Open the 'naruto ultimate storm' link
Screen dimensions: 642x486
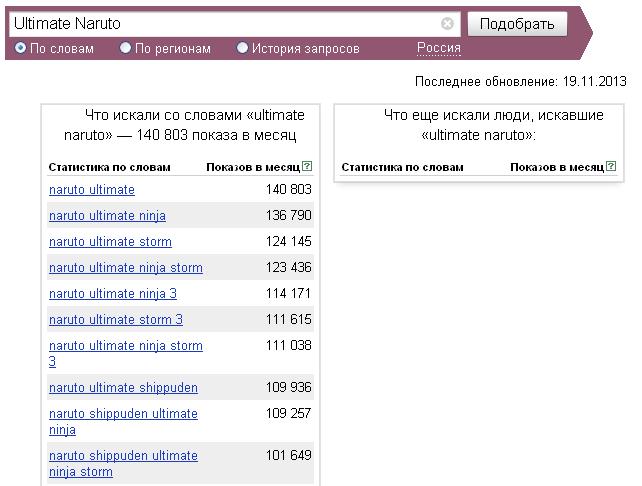click(110, 242)
